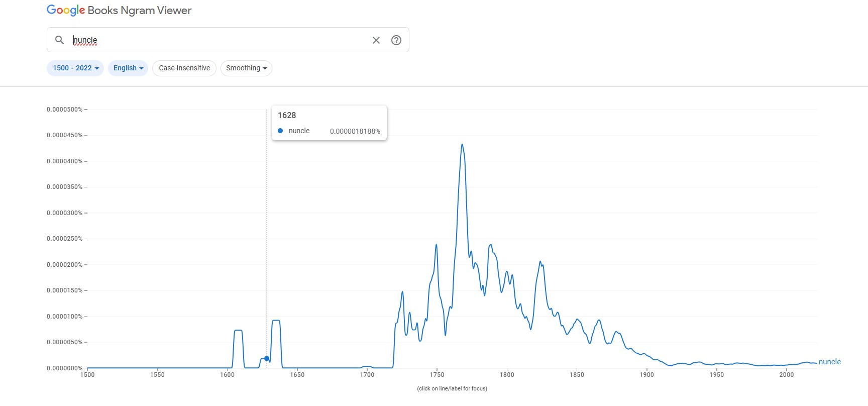
Task: Click the y-axis label 0.0000400%
Action: [x=65, y=161]
